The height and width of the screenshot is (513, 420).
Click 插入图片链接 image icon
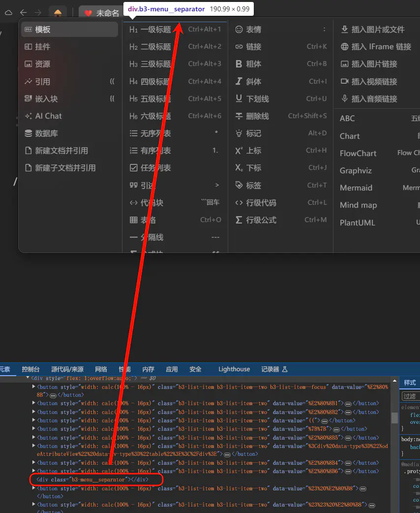coord(344,64)
